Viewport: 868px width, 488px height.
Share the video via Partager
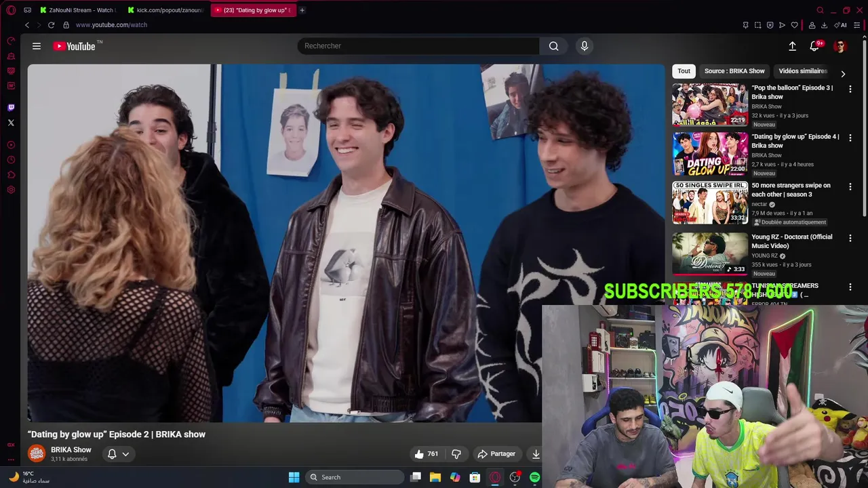[x=496, y=454]
